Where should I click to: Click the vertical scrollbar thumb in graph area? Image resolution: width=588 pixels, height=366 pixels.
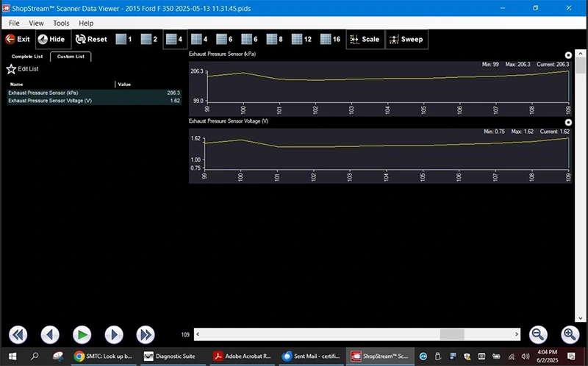(581, 65)
